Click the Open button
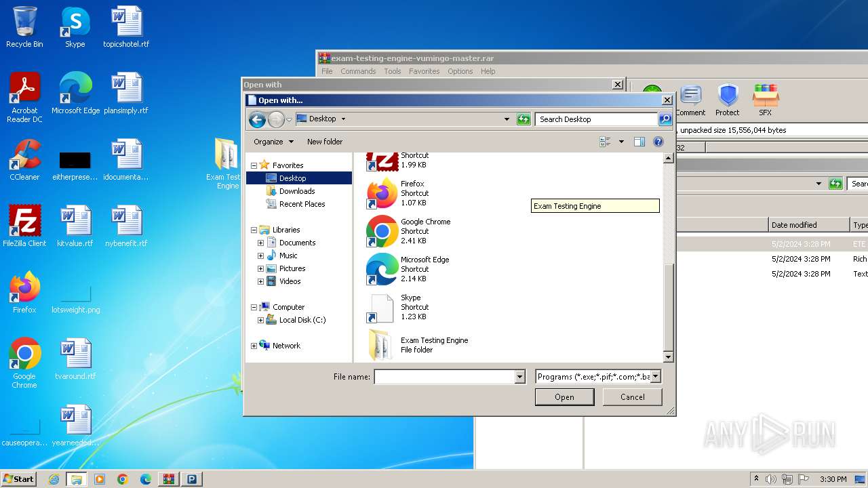Image resolution: width=868 pixels, height=488 pixels. pyautogui.click(x=564, y=397)
